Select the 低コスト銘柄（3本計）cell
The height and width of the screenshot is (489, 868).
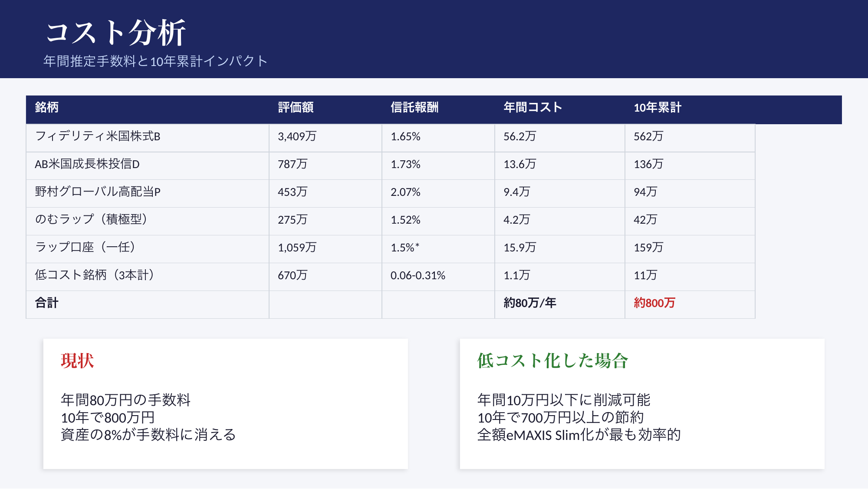pos(95,275)
